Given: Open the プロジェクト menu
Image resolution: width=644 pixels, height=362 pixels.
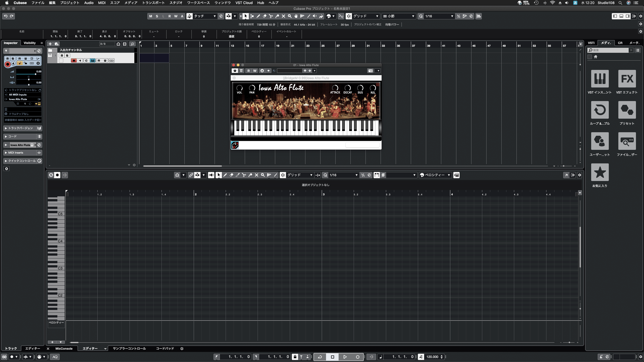Looking at the screenshot, I should 70,3.
